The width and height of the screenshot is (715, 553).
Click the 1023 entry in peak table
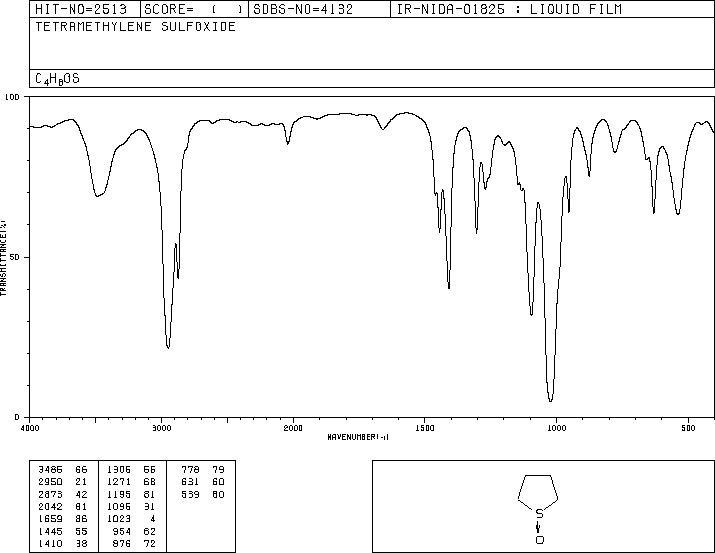coord(119,519)
